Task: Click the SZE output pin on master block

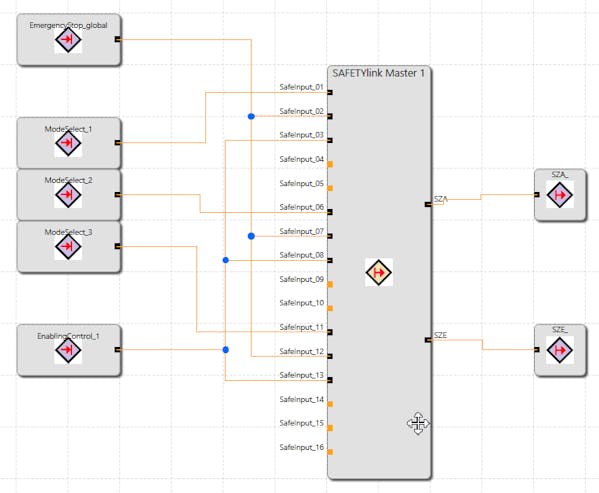Action: 428,340
